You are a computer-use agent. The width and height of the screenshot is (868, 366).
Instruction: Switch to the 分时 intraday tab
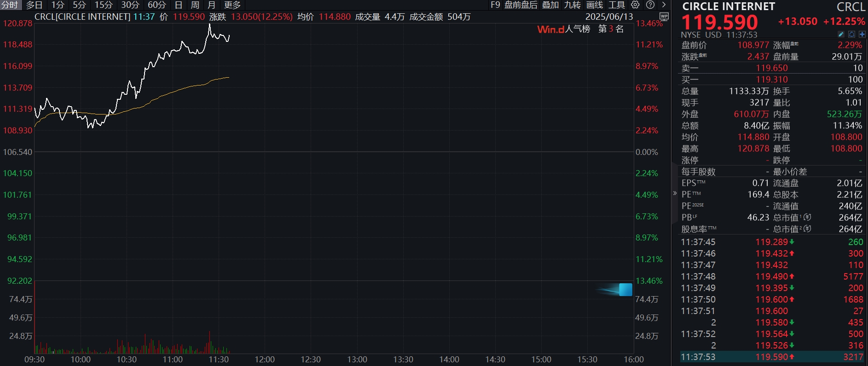[10, 5]
